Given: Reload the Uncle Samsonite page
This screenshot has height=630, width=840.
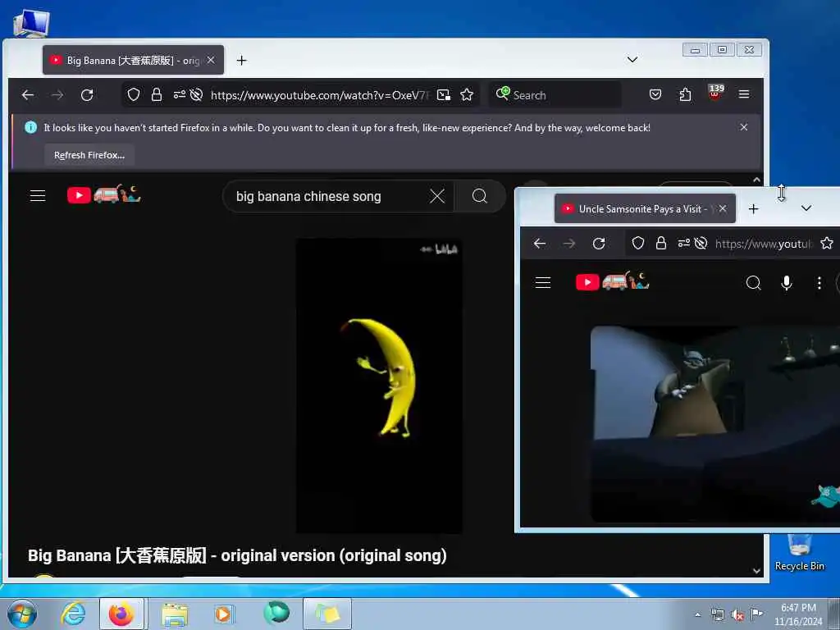Looking at the screenshot, I should (599, 244).
